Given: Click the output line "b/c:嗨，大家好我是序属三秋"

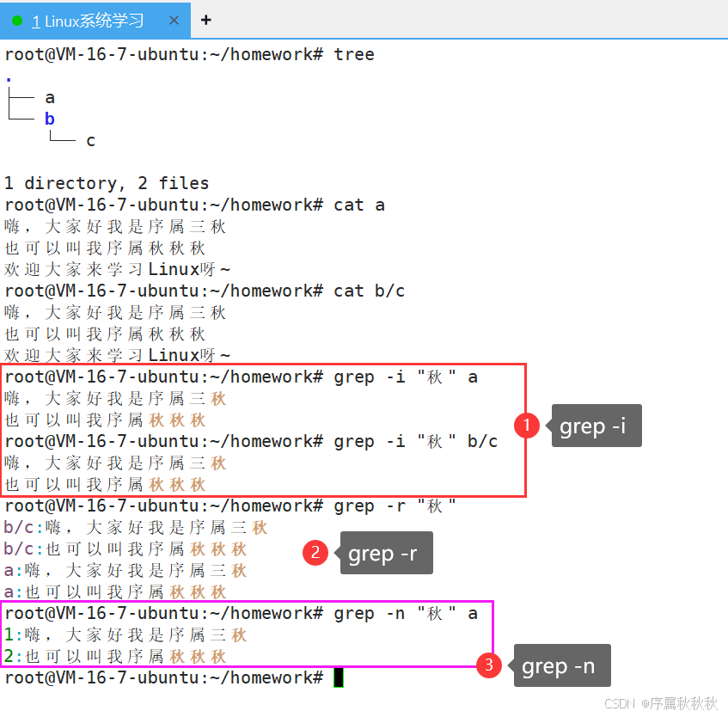Looking at the screenshot, I should tap(136, 528).
